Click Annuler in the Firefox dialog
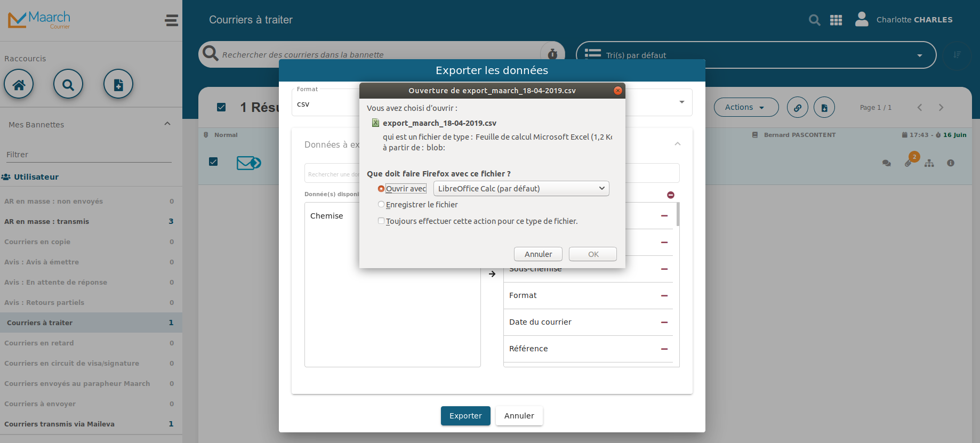Image resolution: width=980 pixels, height=443 pixels. [x=538, y=254]
